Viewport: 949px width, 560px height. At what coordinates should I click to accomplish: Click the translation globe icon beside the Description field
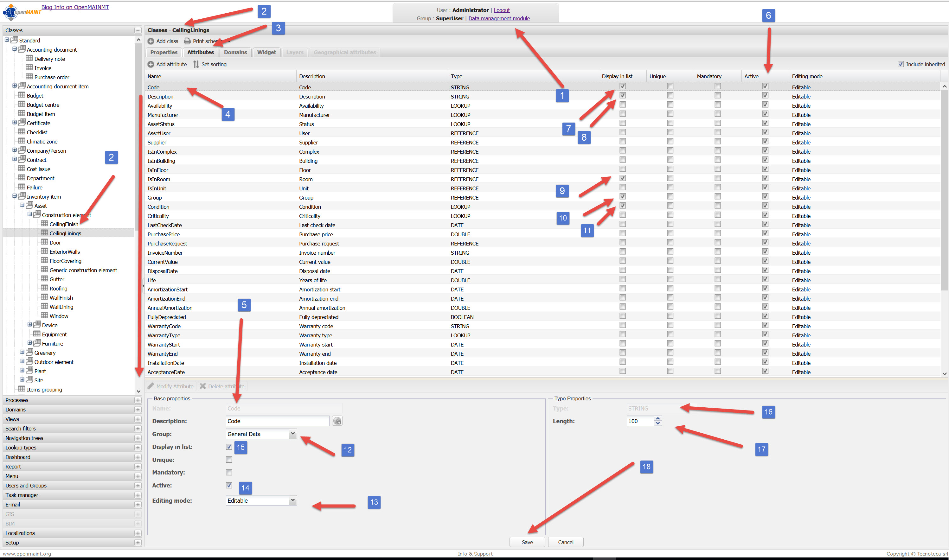coord(337,421)
